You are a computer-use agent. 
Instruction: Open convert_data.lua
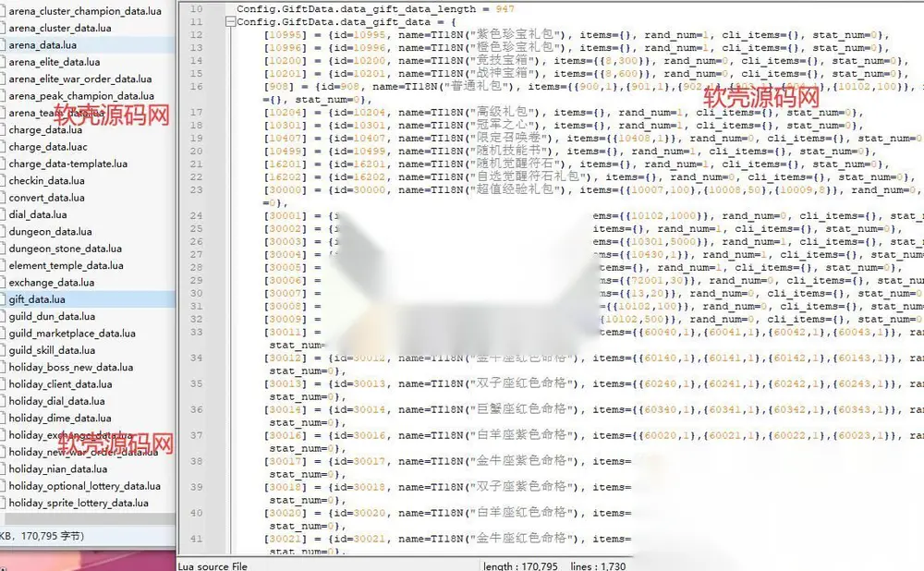(x=46, y=198)
